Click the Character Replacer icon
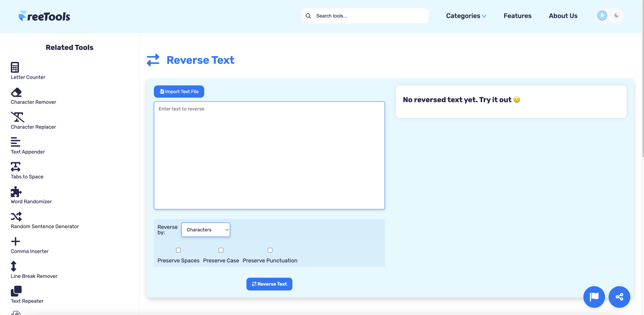This screenshot has width=644, height=315. (17, 117)
